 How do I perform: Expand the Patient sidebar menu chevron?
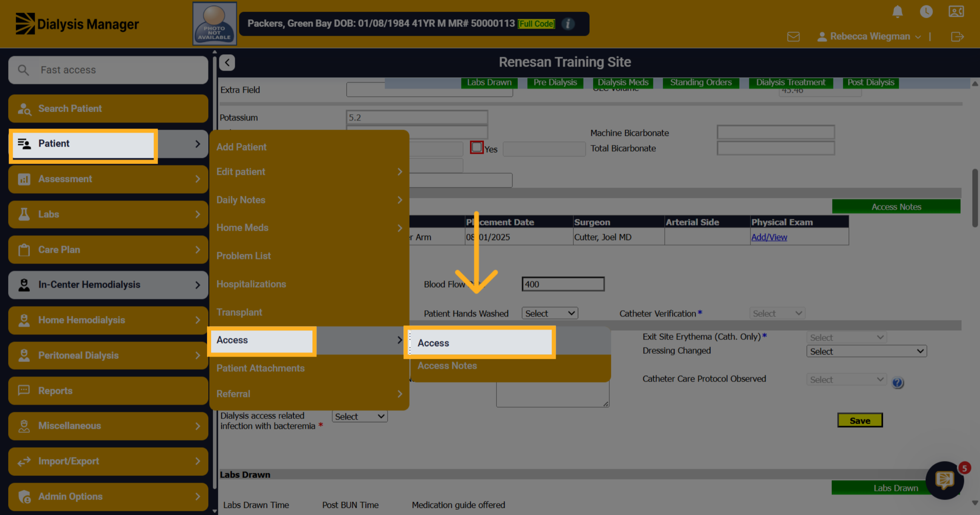pos(198,144)
